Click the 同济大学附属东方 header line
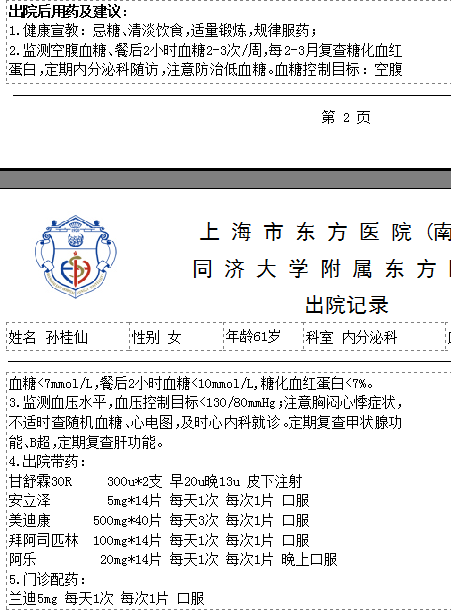The width and height of the screenshot is (451, 612). click(x=321, y=269)
